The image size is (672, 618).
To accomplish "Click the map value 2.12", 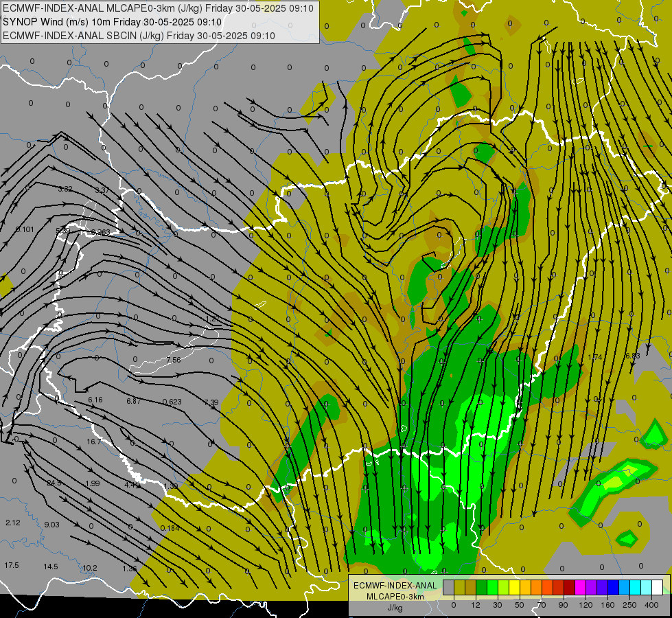I will coord(13,523).
